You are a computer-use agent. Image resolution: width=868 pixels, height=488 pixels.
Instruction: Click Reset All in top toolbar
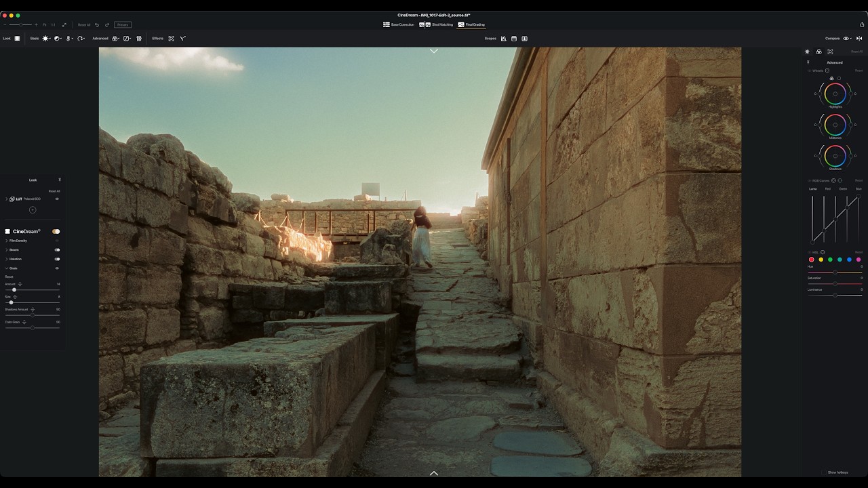[x=84, y=24]
